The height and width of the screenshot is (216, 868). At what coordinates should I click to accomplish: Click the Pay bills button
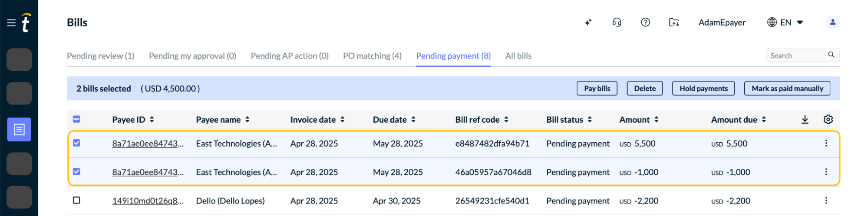point(597,88)
